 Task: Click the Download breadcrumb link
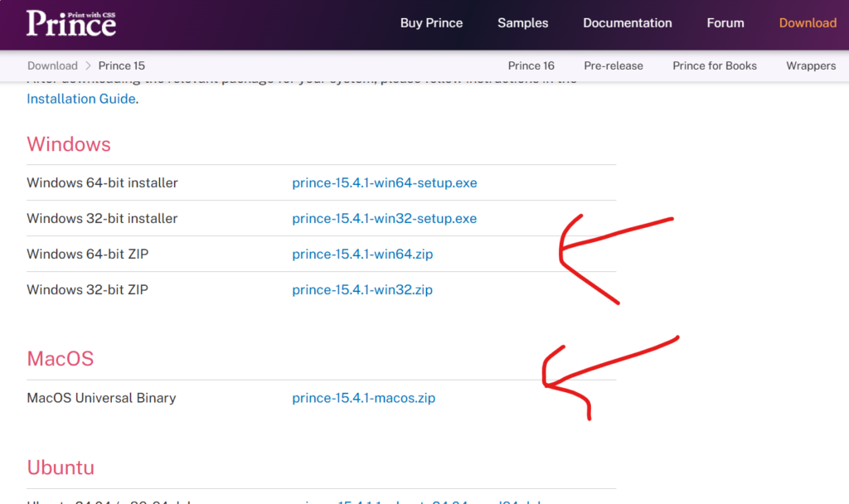coord(52,65)
